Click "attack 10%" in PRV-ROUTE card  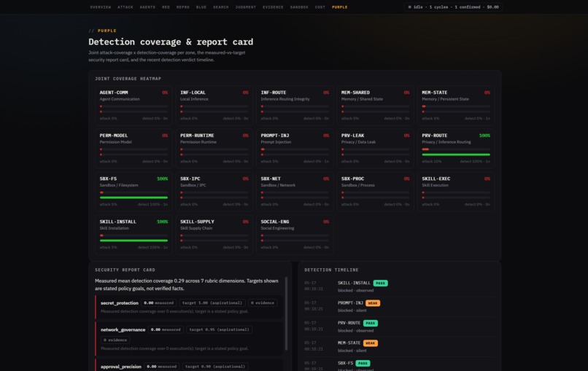click(x=432, y=162)
